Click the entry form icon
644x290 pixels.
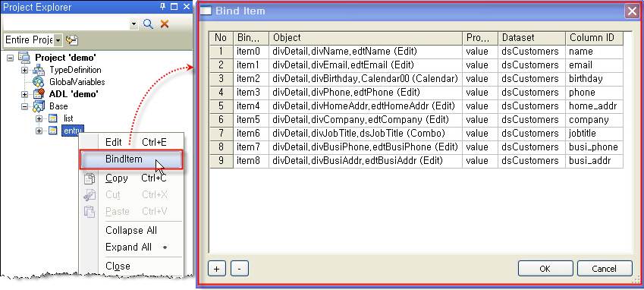52,131
